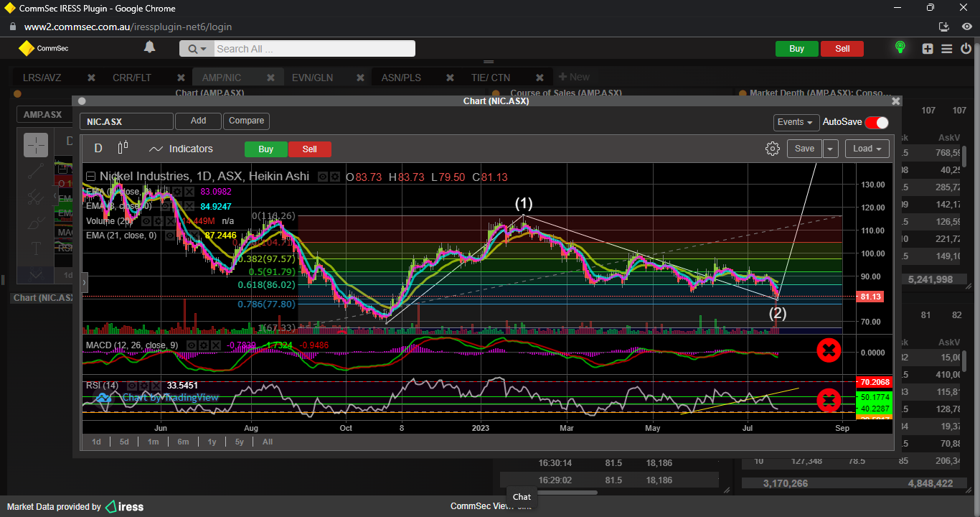
Task: Close the LRS/AVZ tab
Action: (91, 78)
